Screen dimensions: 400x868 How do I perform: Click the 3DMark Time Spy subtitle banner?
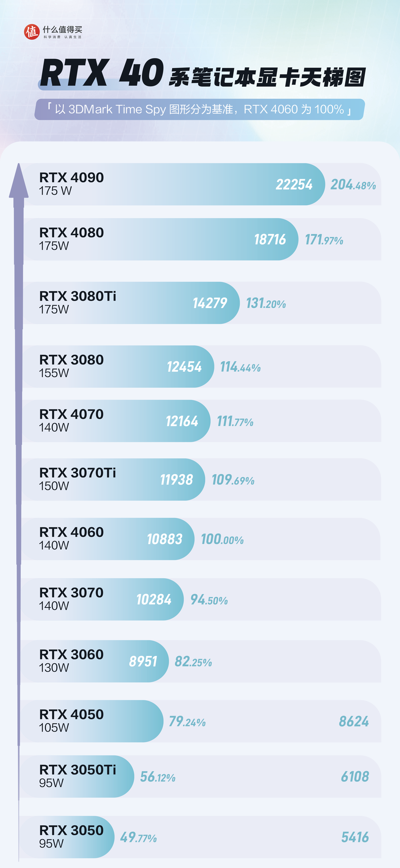coord(200,109)
